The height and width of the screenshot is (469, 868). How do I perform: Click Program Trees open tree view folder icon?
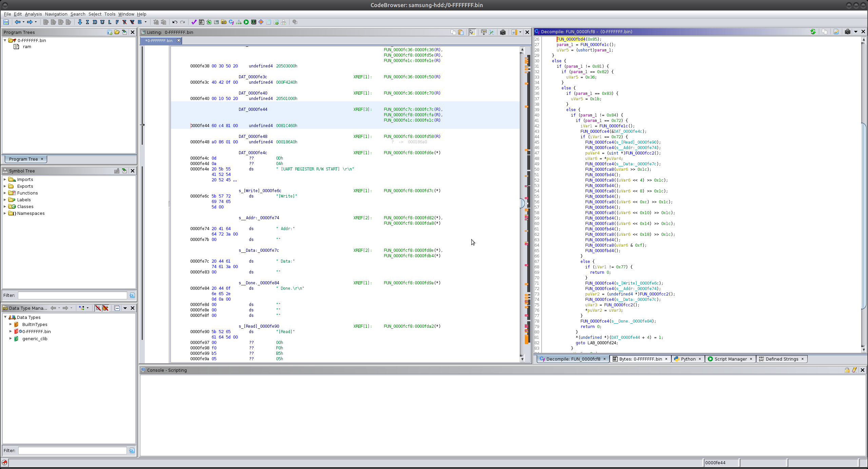(117, 32)
